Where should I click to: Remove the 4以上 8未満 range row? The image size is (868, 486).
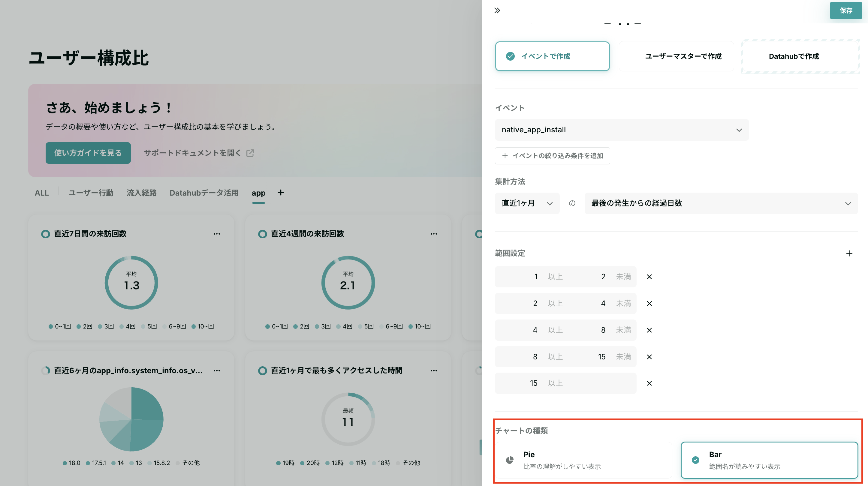click(x=649, y=330)
